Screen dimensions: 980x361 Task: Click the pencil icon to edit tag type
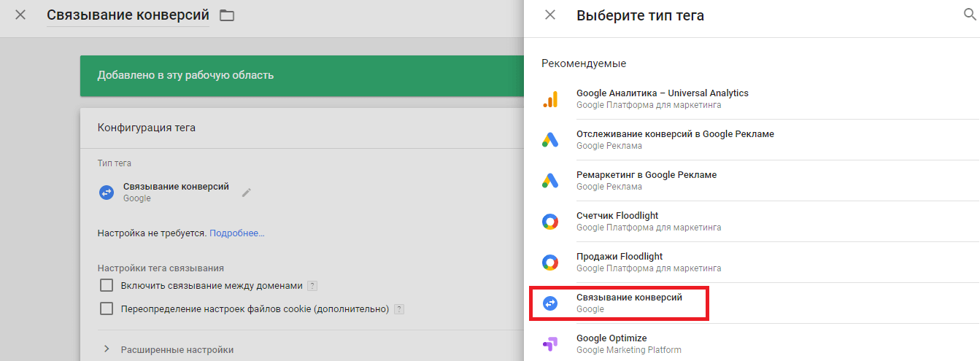pyautogui.click(x=247, y=193)
